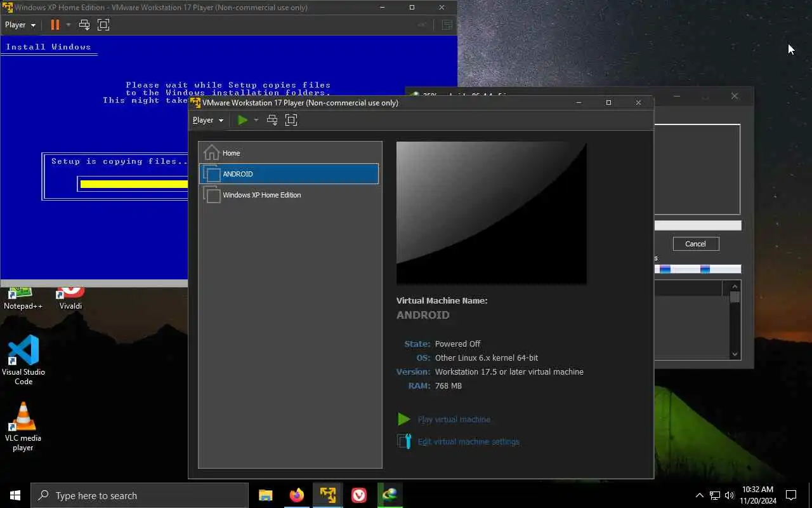Maximize the front VMware Workstation Player window
The image size is (812, 508).
(x=608, y=102)
